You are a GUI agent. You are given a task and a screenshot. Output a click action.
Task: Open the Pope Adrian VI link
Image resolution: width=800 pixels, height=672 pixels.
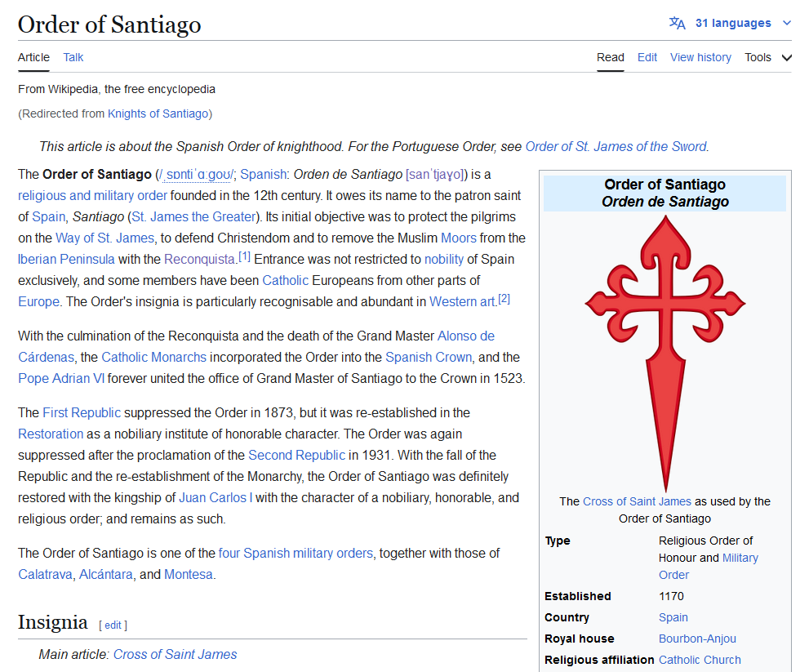tap(61, 378)
